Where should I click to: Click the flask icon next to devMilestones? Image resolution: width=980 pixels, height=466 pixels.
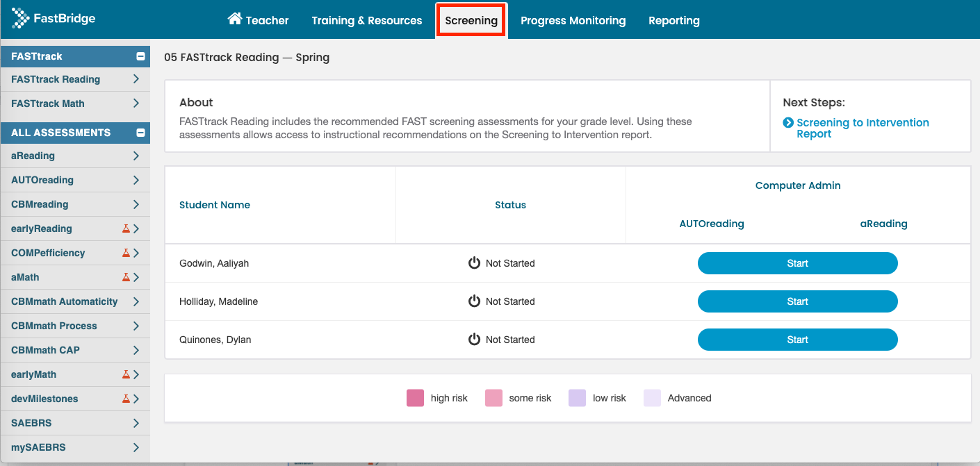[126, 399]
